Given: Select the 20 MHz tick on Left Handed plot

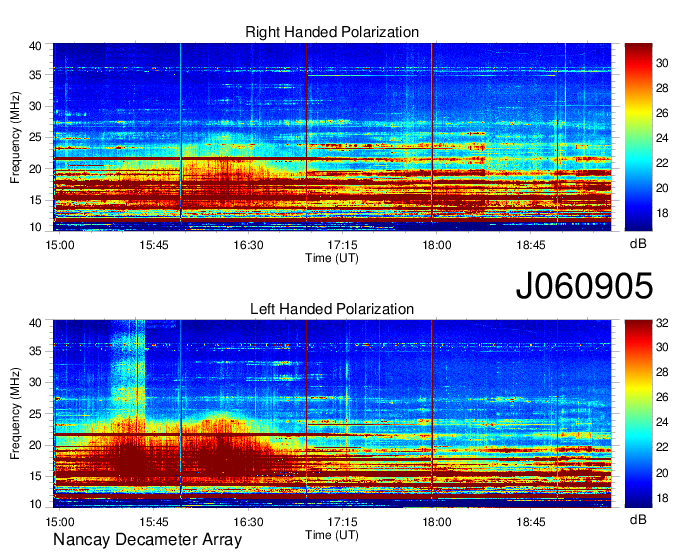Looking at the screenshot, I should (x=36, y=445).
